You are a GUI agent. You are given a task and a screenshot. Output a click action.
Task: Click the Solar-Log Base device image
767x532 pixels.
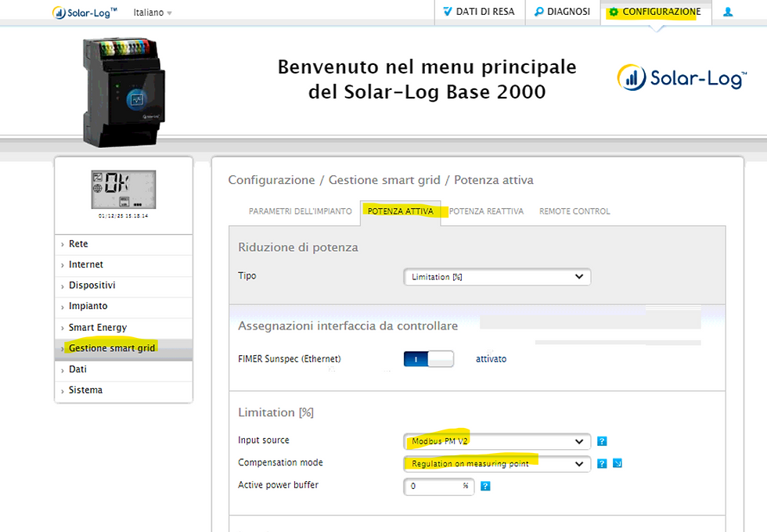tap(124, 92)
